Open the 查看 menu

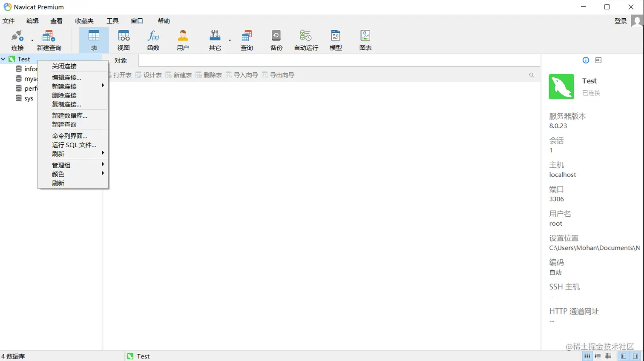click(x=56, y=21)
